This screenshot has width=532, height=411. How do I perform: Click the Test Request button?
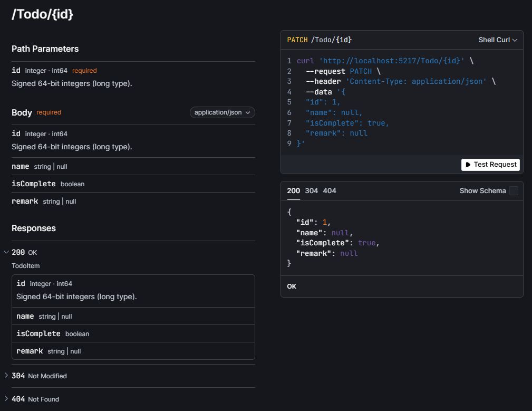pyautogui.click(x=490, y=165)
